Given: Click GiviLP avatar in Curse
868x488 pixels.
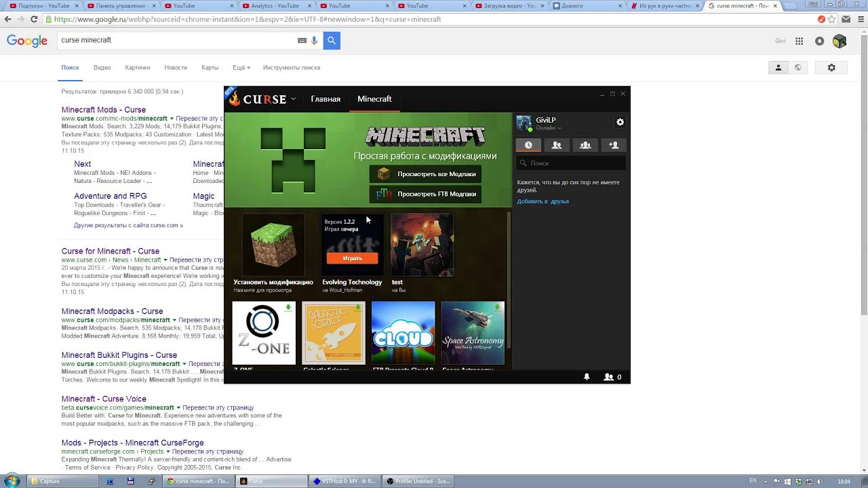Looking at the screenshot, I should point(524,123).
